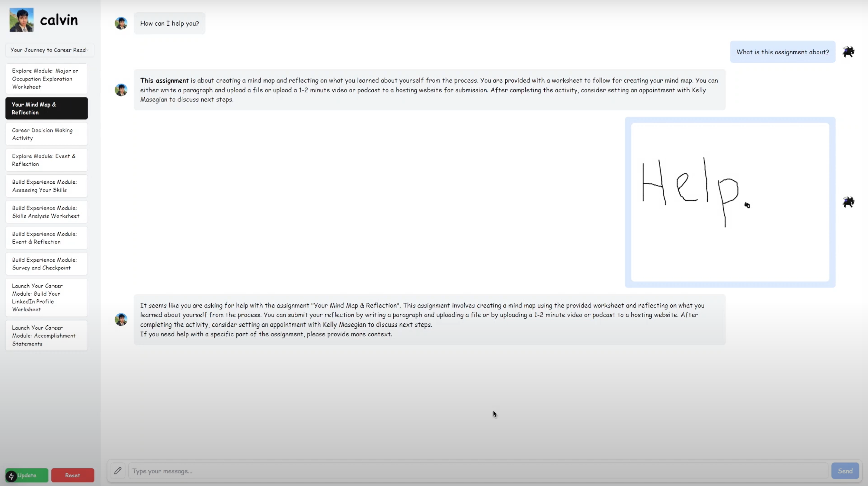
Task: Select 'Your Mind Map & Reflection' assignment
Action: point(46,108)
